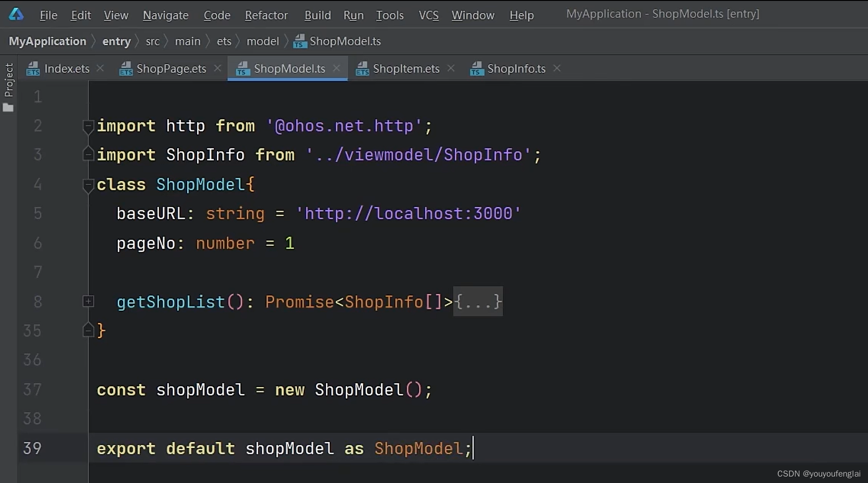Click the baseURL property name

click(x=151, y=213)
